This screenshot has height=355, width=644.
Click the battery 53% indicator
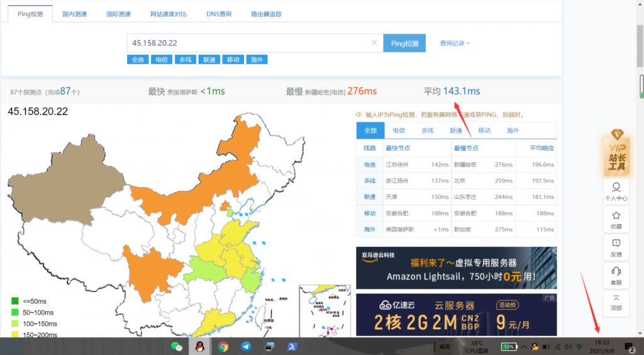coord(509,347)
